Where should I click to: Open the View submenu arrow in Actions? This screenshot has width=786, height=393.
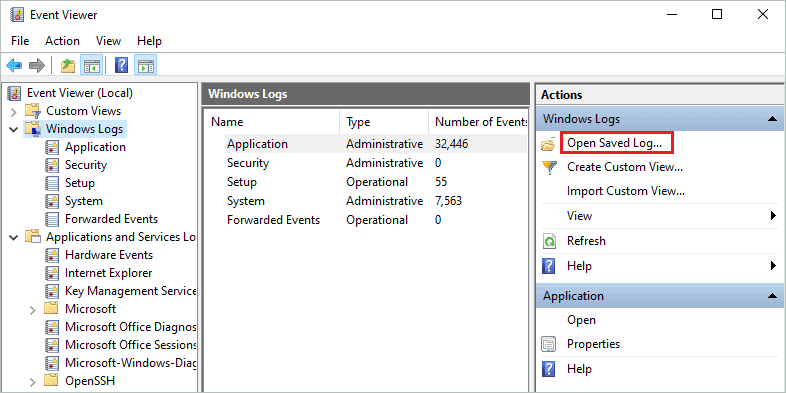(x=773, y=216)
